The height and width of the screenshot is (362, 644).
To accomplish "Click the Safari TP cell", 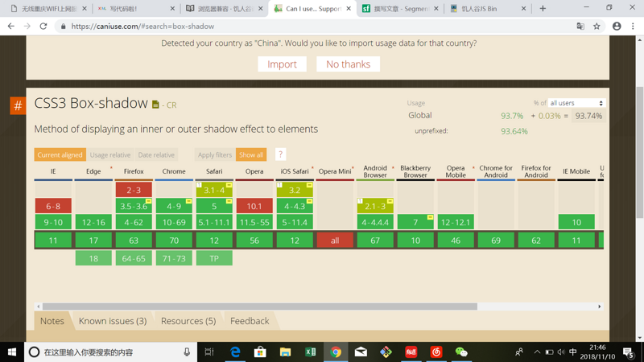I will [214, 258].
